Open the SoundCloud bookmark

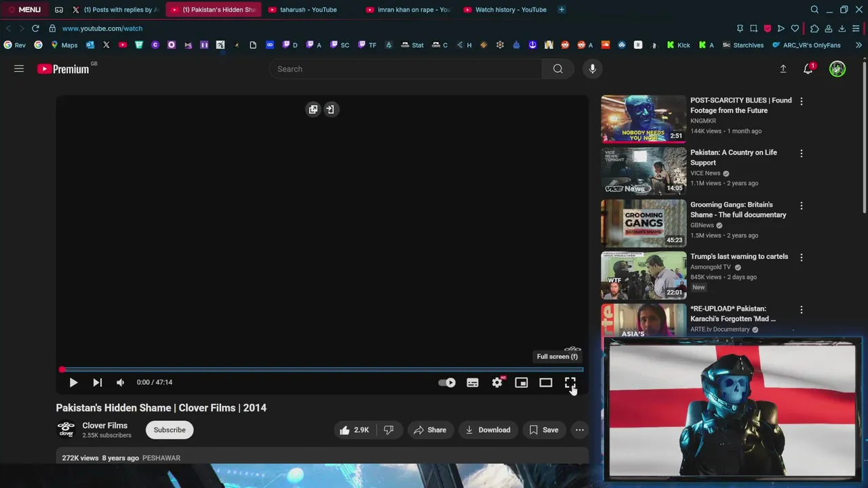(x=605, y=45)
